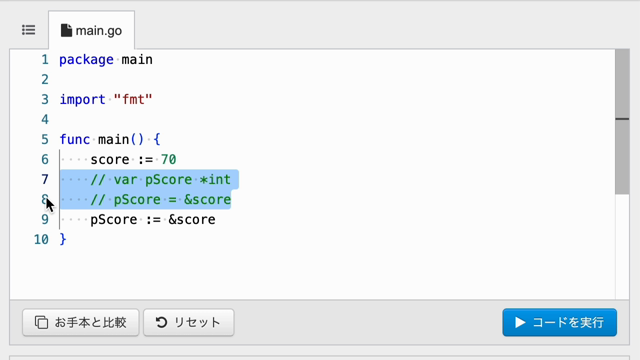Click the editor vertical scrollbar thumb

point(622,122)
